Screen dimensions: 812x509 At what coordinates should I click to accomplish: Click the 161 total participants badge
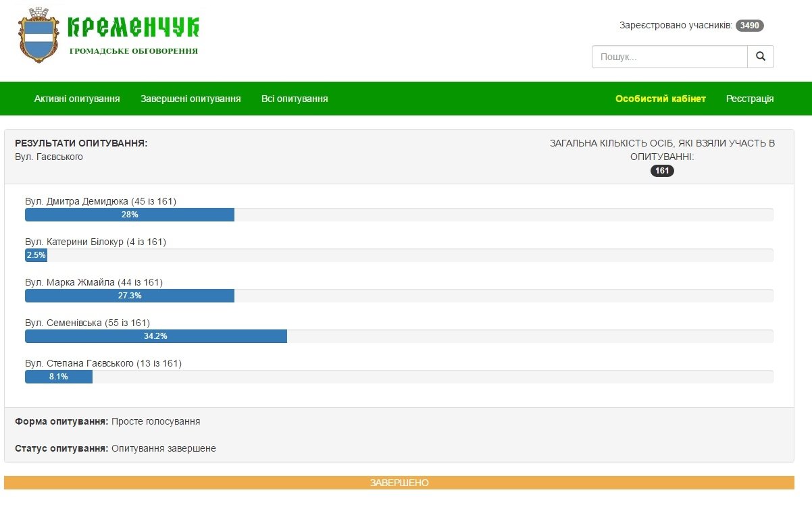pyautogui.click(x=662, y=171)
